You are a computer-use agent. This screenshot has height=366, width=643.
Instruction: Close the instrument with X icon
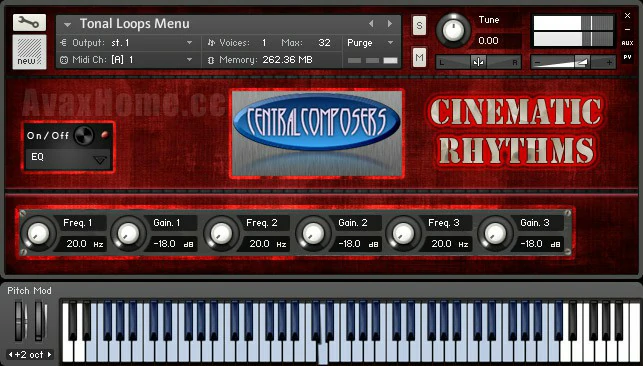pos(627,16)
